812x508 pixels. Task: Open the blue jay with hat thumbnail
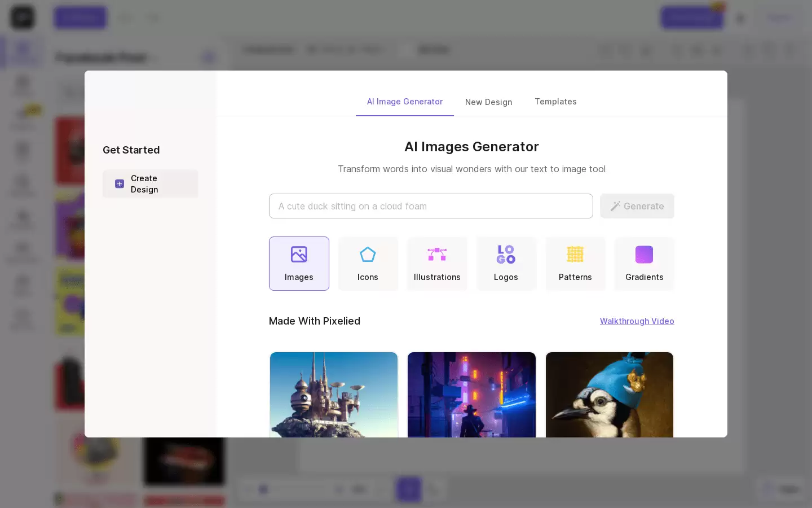[x=610, y=395]
